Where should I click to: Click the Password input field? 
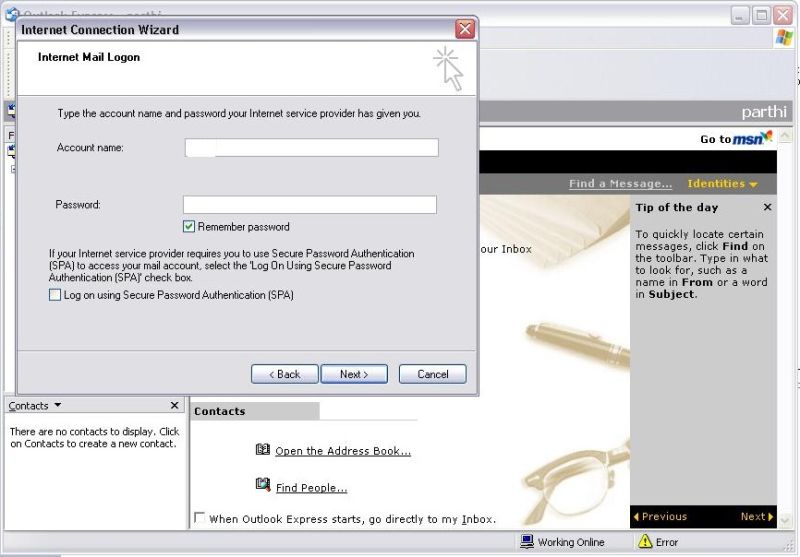tap(310, 205)
